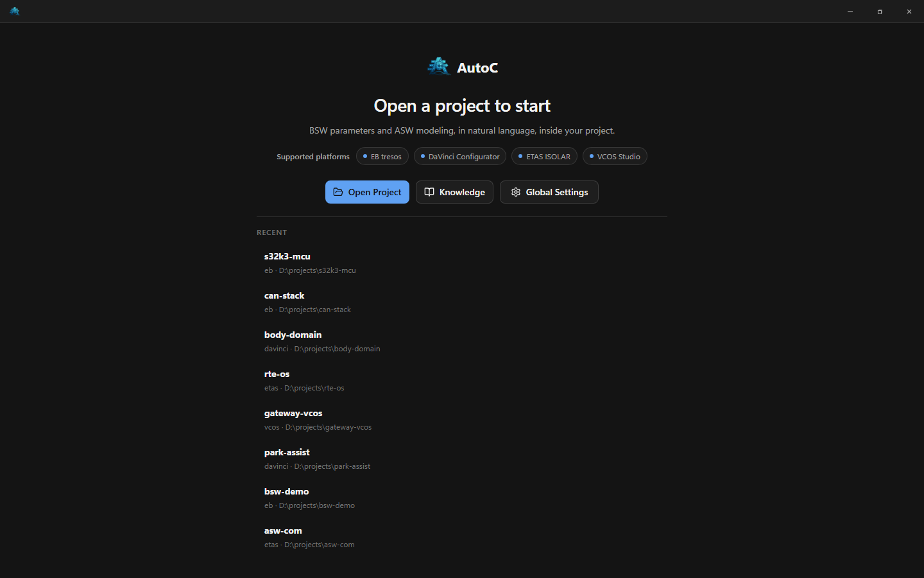Close the AutoC window
Image resolution: width=924 pixels, height=578 pixels.
tap(909, 12)
